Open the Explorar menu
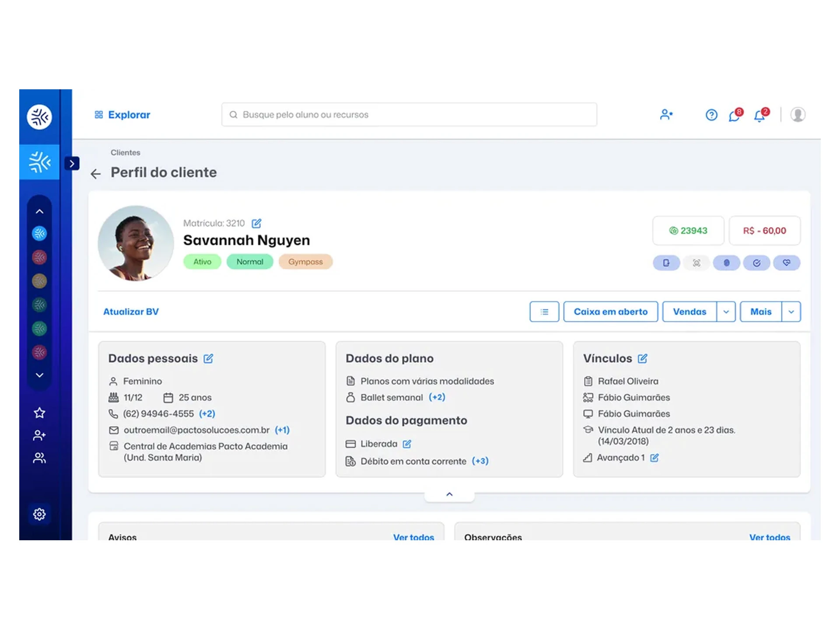The height and width of the screenshot is (630, 840). 122,115
